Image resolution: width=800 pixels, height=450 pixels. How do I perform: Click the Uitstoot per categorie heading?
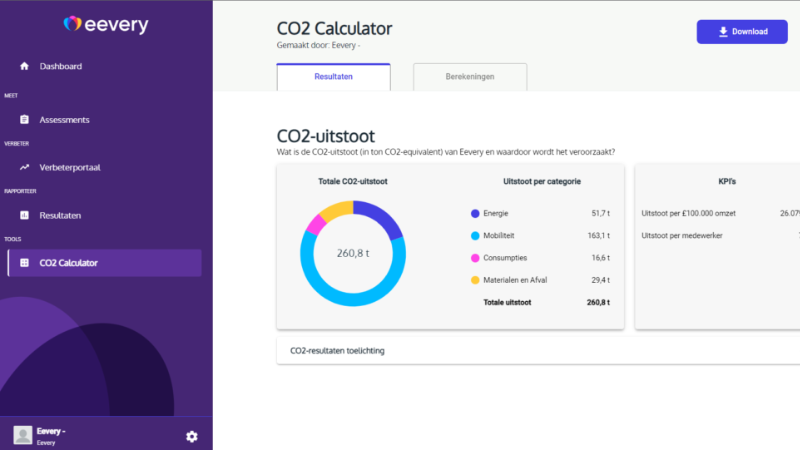click(542, 181)
